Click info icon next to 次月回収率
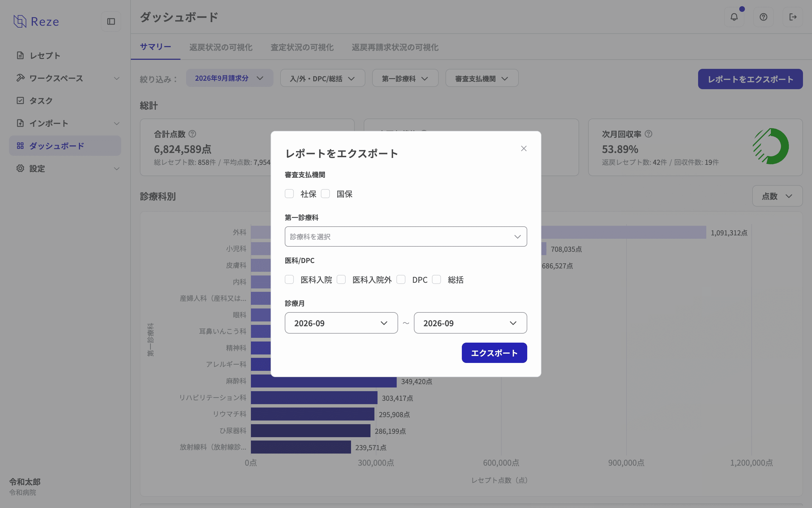The height and width of the screenshot is (508, 812). click(648, 134)
